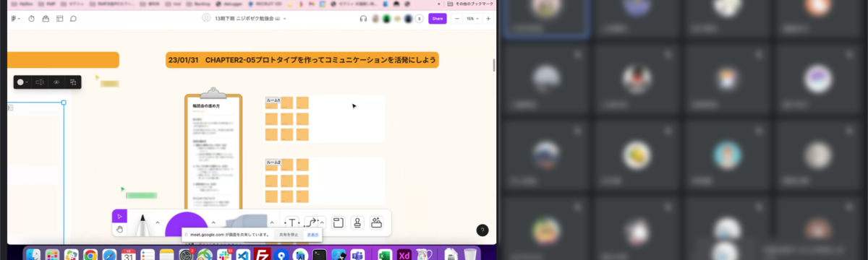868x260 pixels.
Task: Select the Connector line tool
Action: click(x=312, y=222)
